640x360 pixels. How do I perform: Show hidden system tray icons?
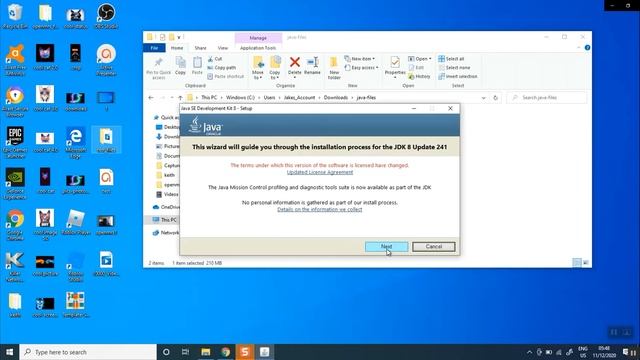click(529, 352)
